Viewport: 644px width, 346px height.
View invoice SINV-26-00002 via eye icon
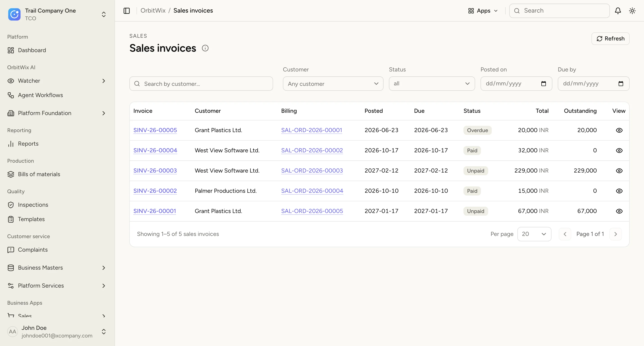pos(619,191)
